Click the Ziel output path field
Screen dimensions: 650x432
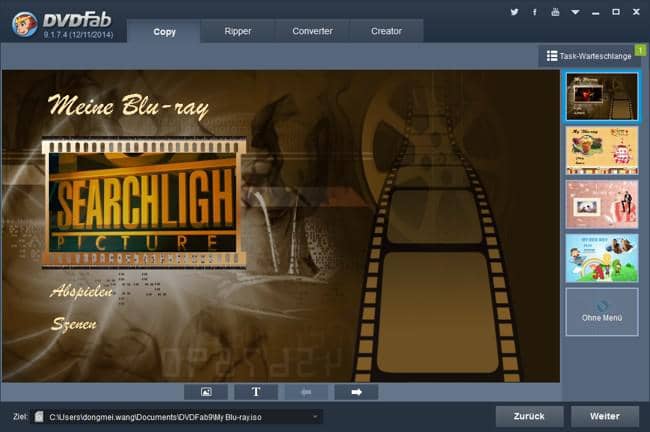click(x=176, y=417)
